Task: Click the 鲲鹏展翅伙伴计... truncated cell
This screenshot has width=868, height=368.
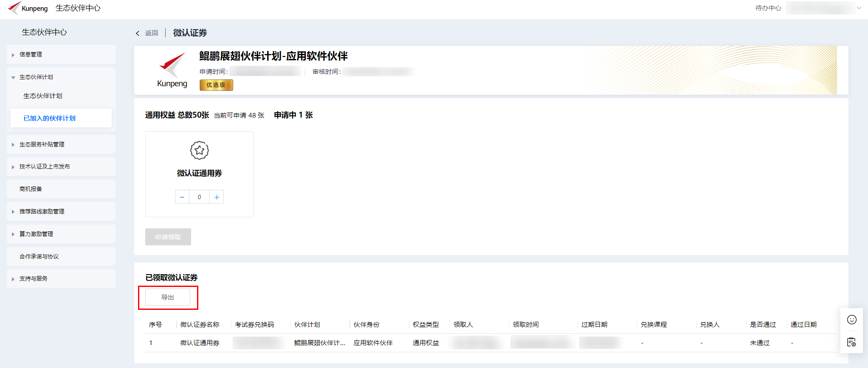Action: (x=319, y=343)
